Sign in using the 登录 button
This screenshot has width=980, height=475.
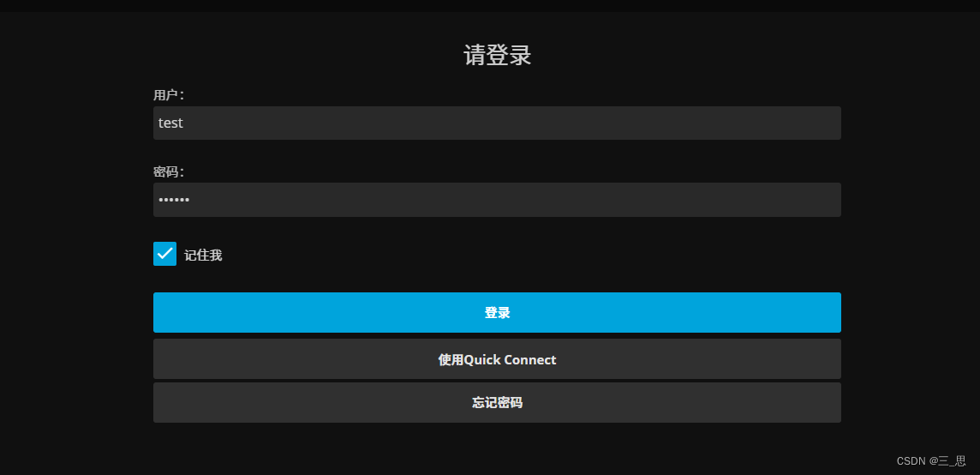(x=497, y=312)
